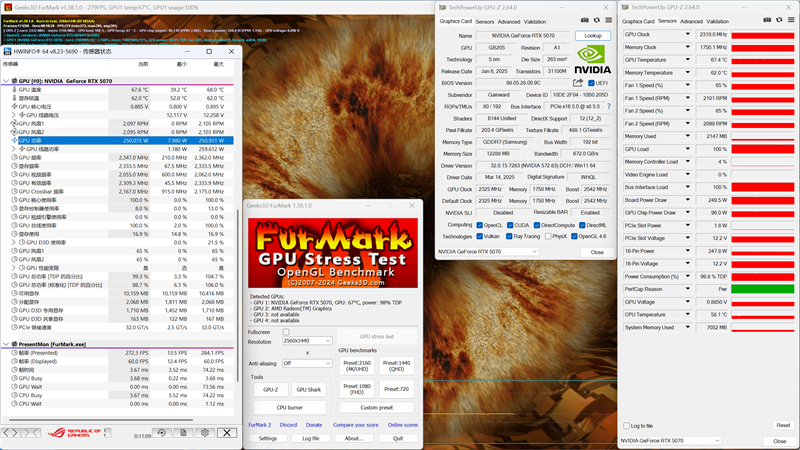The height and width of the screenshot is (450, 800).
Task: Toggle the OpenCL checkbox
Action: coord(480,225)
